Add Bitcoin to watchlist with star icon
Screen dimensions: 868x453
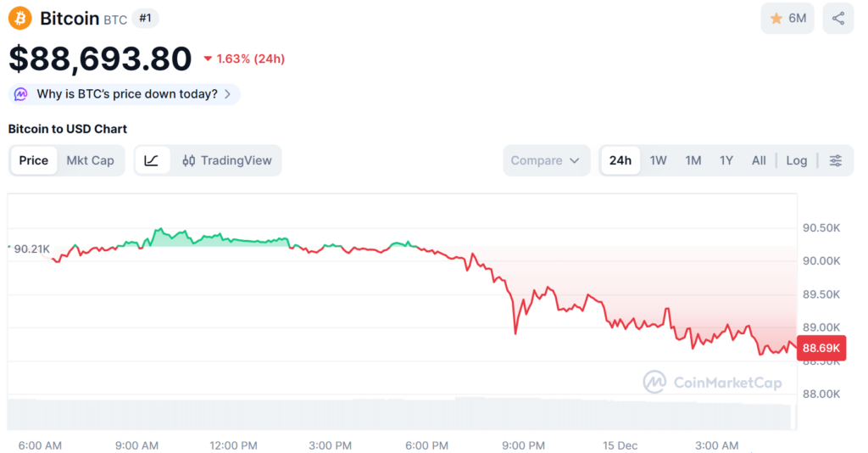[x=787, y=18]
